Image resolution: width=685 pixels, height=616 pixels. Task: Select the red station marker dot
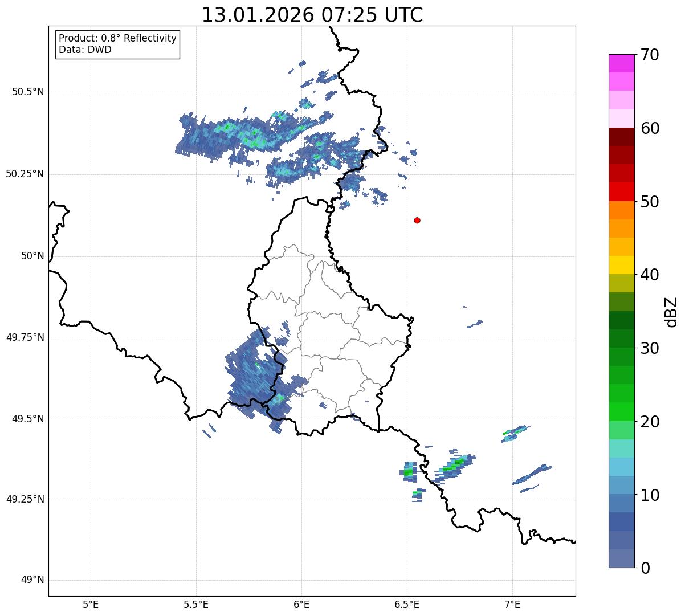417,220
